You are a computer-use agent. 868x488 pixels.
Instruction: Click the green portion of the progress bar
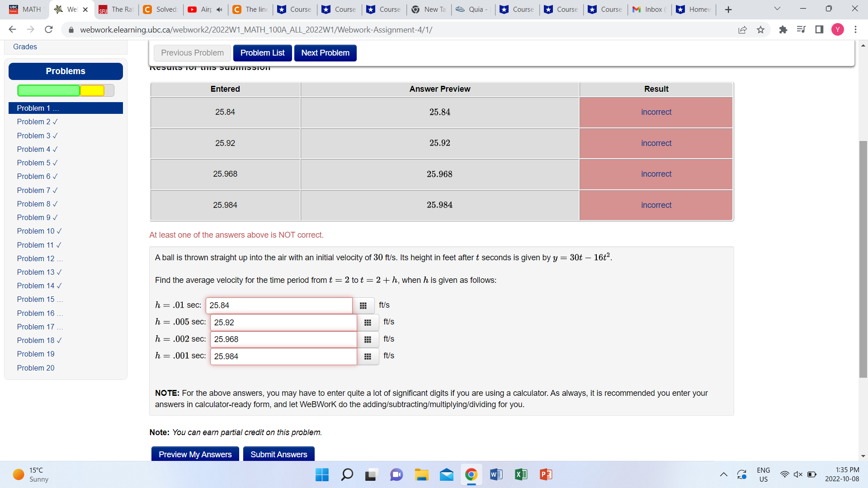(x=48, y=90)
